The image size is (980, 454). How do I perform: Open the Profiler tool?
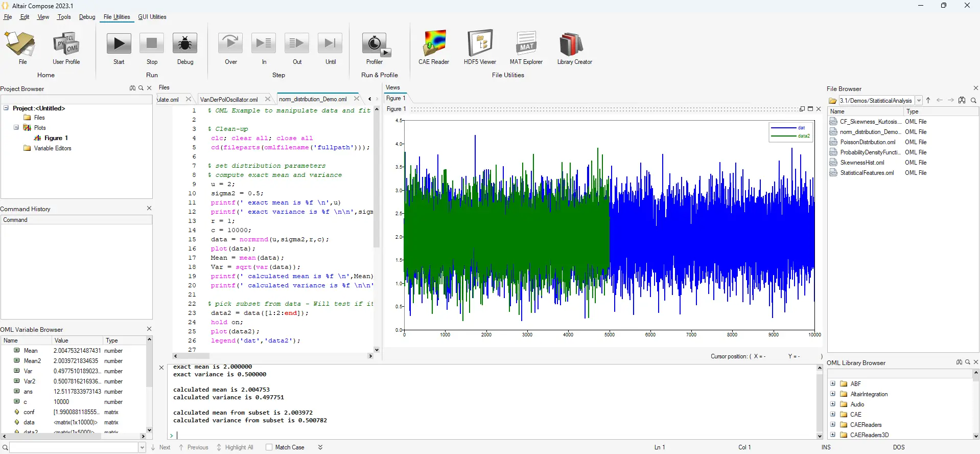tap(375, 44)
